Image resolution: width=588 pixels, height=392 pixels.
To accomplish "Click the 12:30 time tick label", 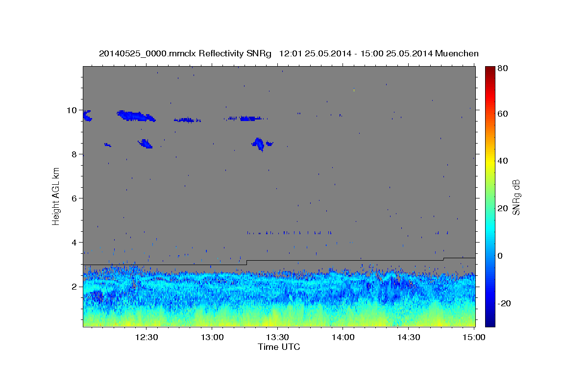I will [x=146, y=337].
